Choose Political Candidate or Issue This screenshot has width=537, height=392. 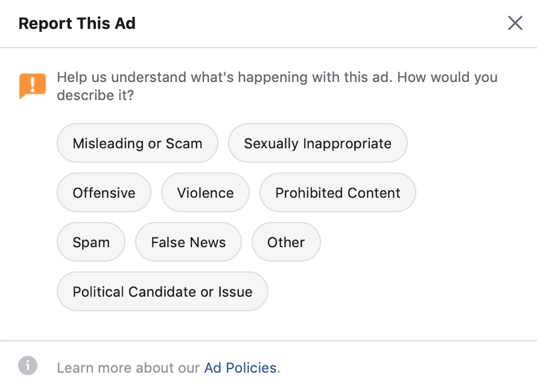162,292
